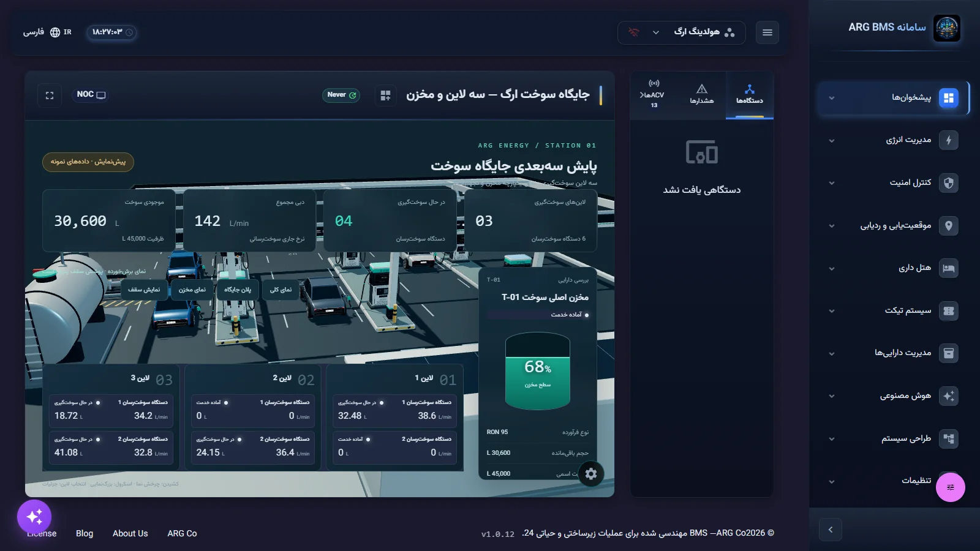Click the Ticket System icon
Image resolution: width=980 pixels, height=551 pixels.
tap(949, 310)
